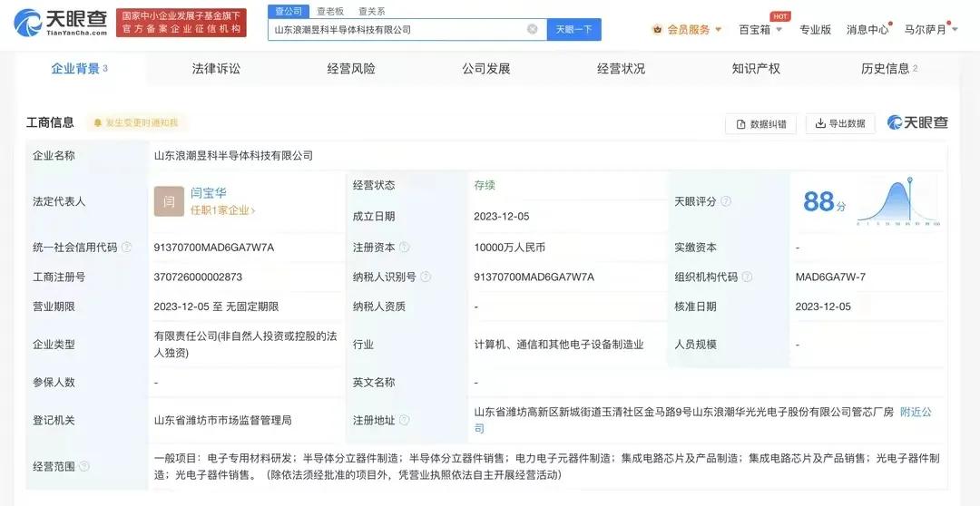Click the registration number 370726000002873
The image size is (980, 506).
198,277
